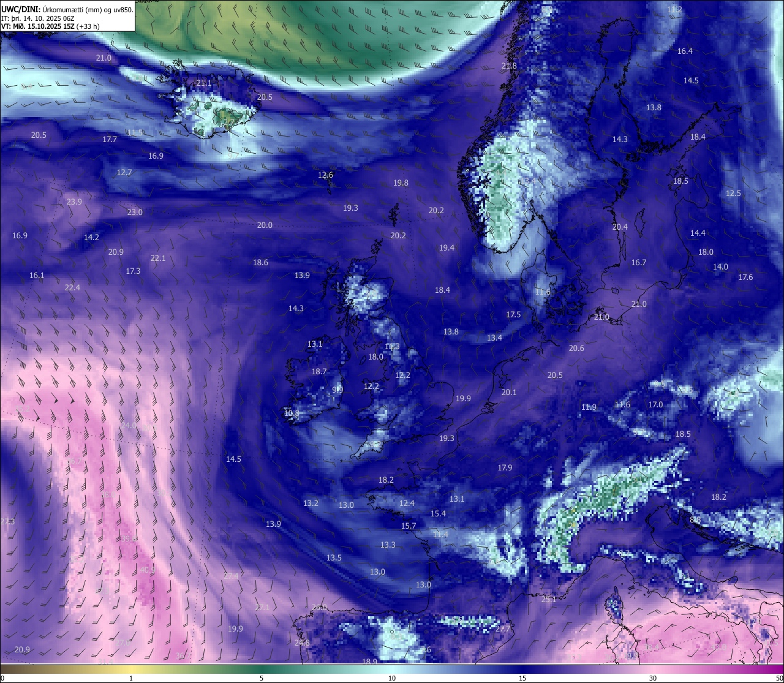Viewport: 784px width, 683px height.
Task: Click the map value '17.5'
Action: [513, 315]
